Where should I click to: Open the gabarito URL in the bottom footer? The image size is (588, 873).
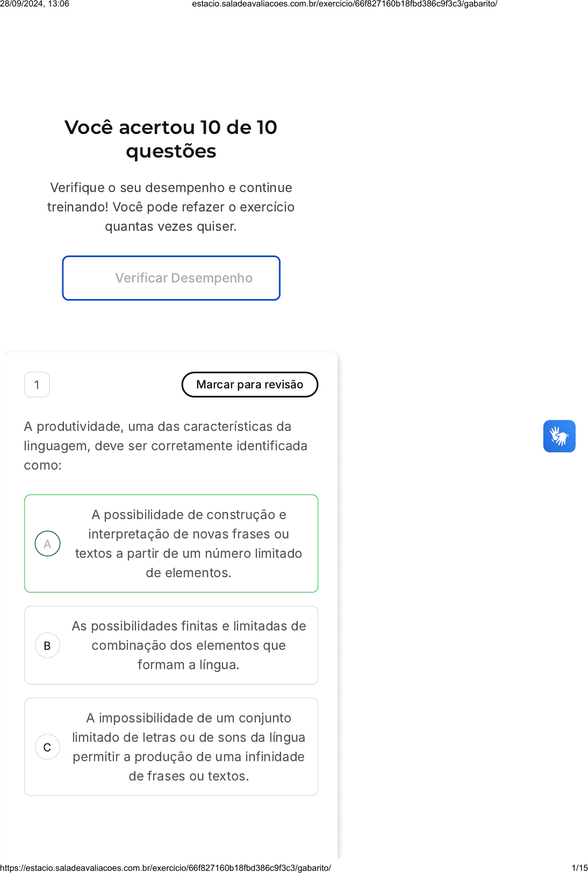[166, 868]
